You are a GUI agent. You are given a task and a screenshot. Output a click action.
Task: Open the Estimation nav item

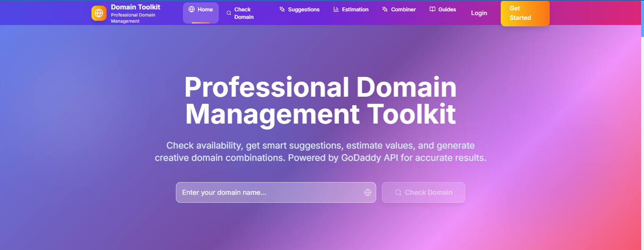pyautogui.click(x=351, y=9)
